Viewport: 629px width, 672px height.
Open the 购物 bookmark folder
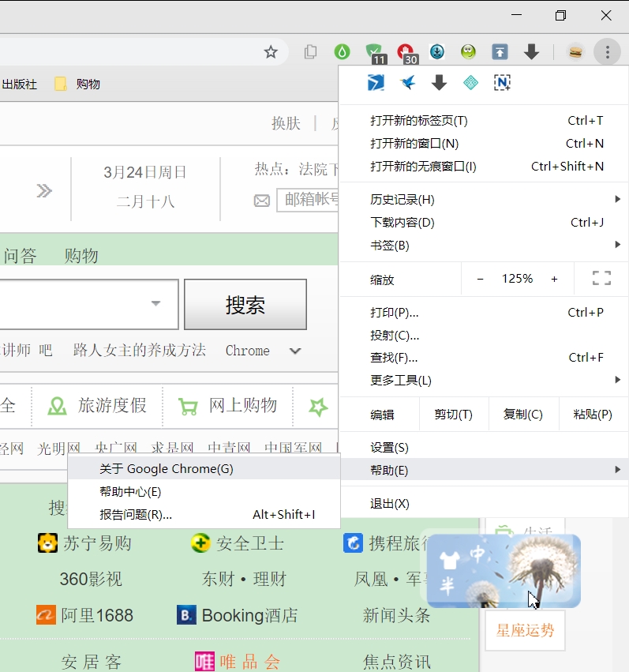tap(77, 84)
